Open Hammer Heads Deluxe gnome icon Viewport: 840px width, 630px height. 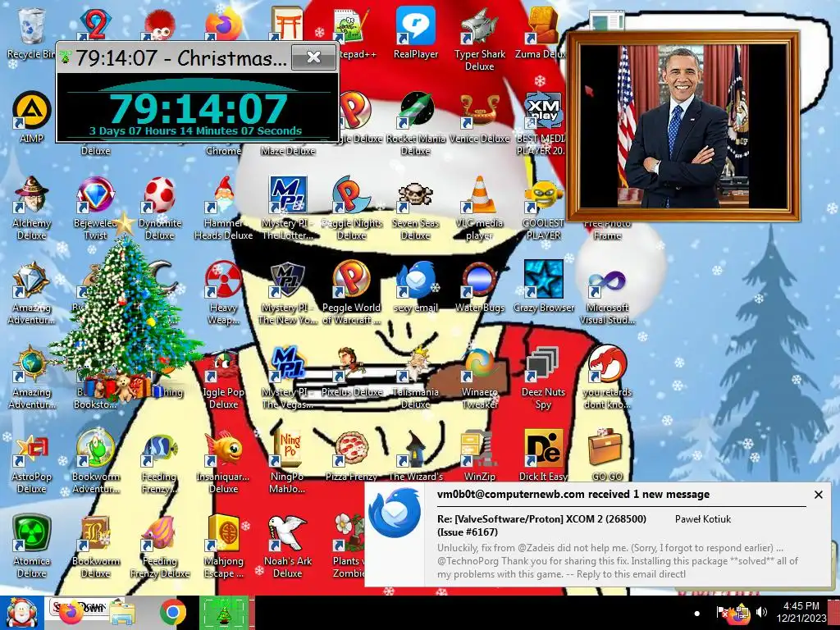click(223, 209)
